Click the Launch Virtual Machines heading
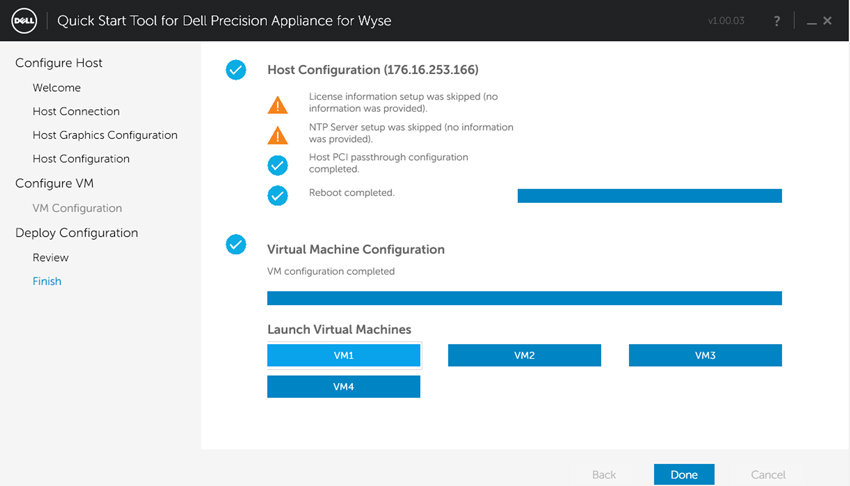The image size is (850, 486). [339, 330]
